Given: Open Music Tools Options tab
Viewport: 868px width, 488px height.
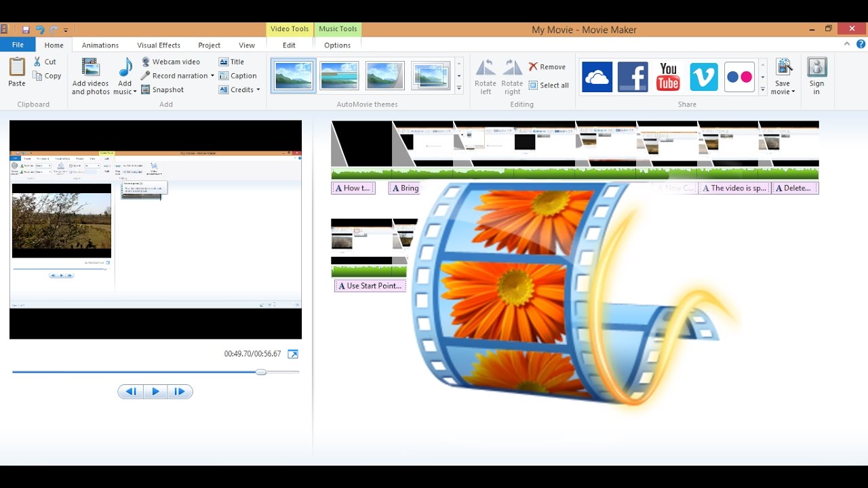Looking at the screenshot, I should point(338,45).
